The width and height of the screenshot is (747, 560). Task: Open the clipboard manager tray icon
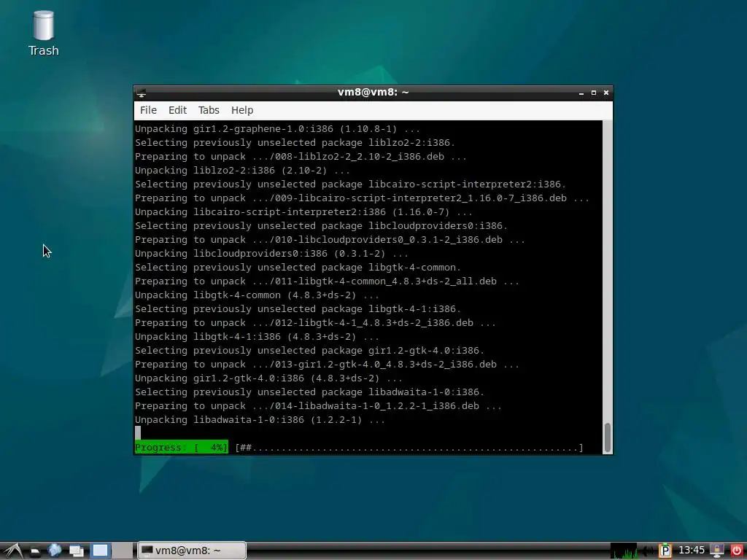pos(665,551)
